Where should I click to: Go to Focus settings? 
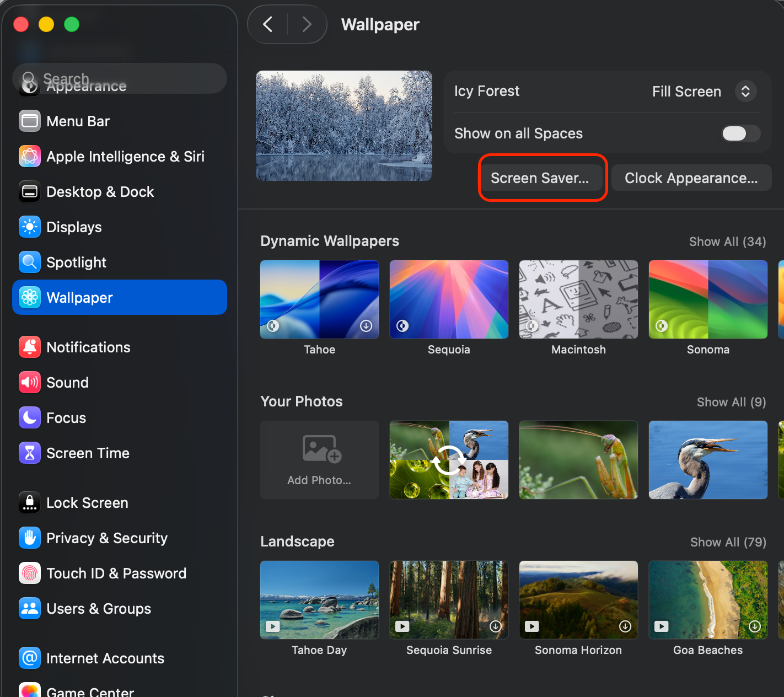(x=120, y=418)
